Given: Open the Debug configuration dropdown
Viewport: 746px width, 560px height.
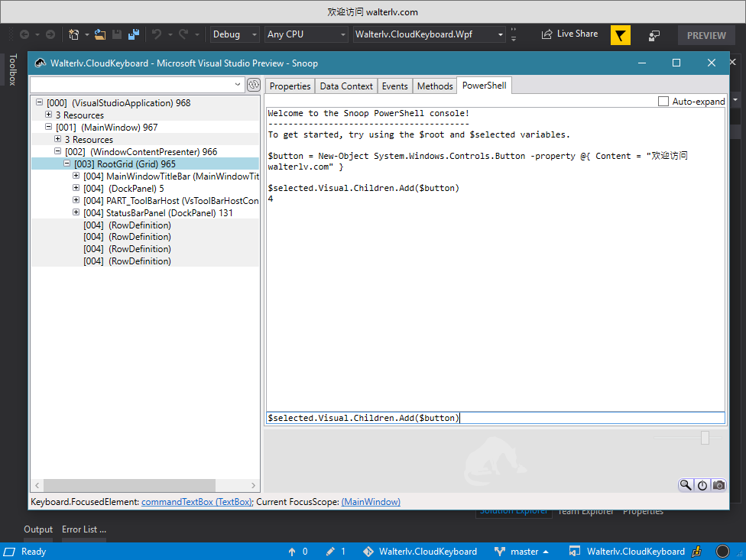Looking at the screenshot, I should pos(235,34).
